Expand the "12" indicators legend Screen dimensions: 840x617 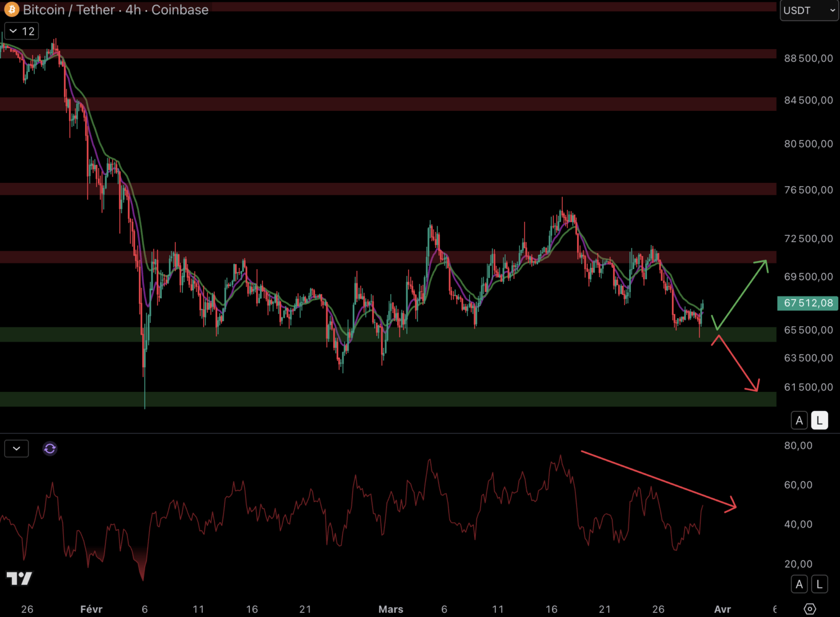(22, 31)
